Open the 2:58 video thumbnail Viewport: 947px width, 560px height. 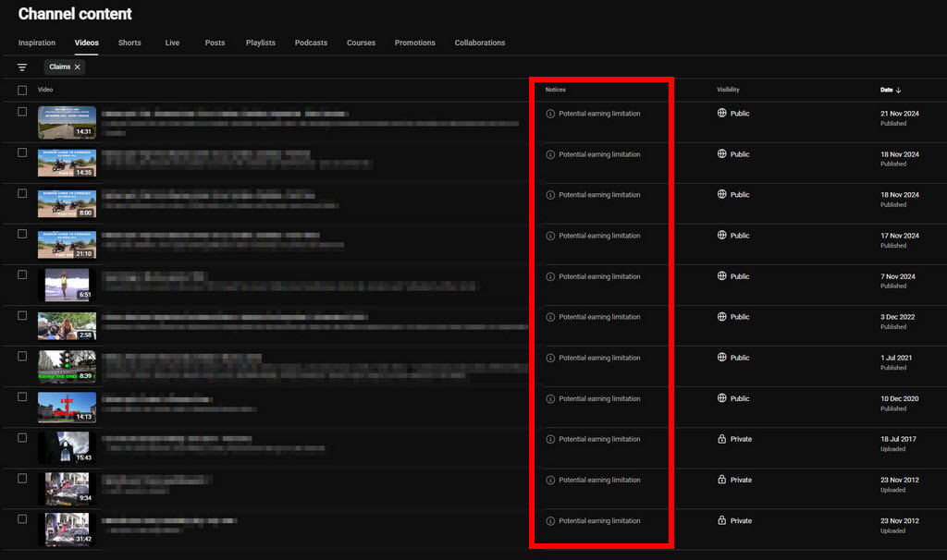point(67,326)
